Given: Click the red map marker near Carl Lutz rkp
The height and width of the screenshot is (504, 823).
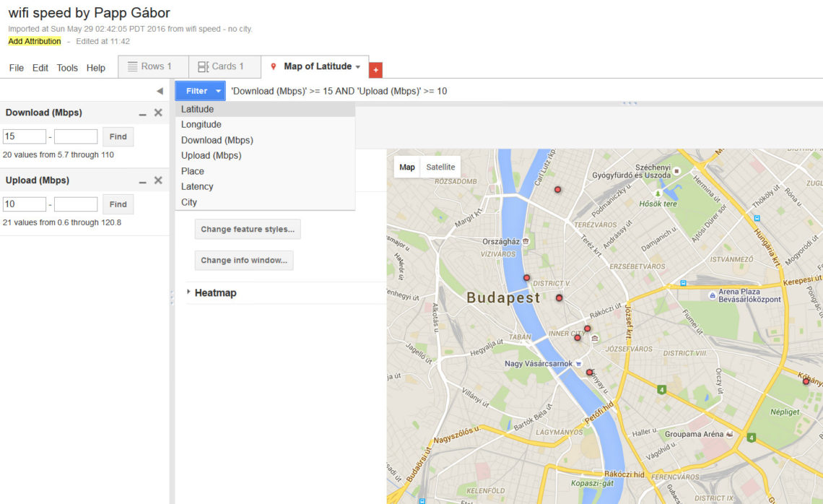Looking at the screenshot, I should pos(558,189).
